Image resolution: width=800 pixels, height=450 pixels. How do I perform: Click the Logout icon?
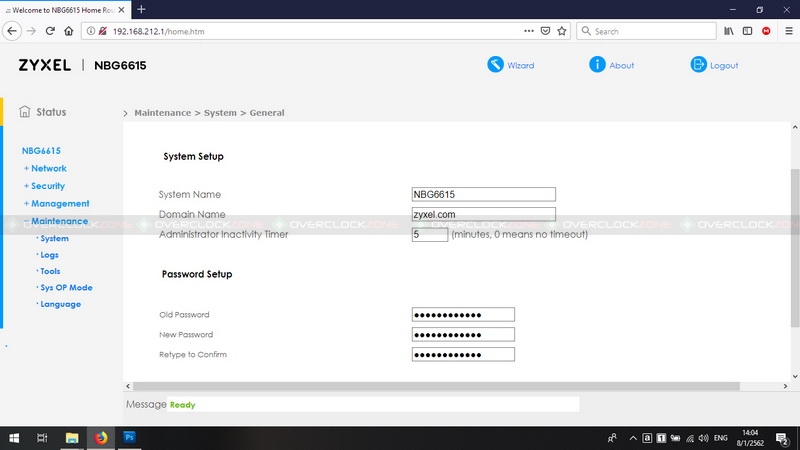pyautogui.click(x=698, y=64)
